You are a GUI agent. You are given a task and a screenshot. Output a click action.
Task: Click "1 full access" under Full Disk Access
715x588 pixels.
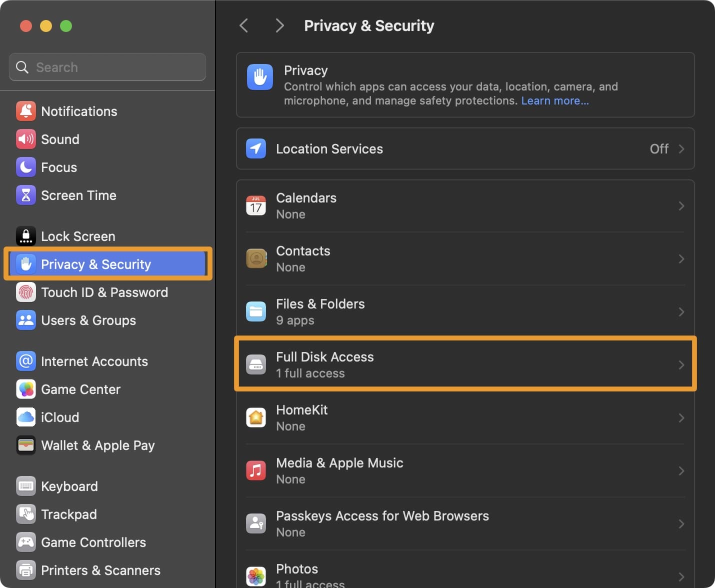(x=310, y=373)
